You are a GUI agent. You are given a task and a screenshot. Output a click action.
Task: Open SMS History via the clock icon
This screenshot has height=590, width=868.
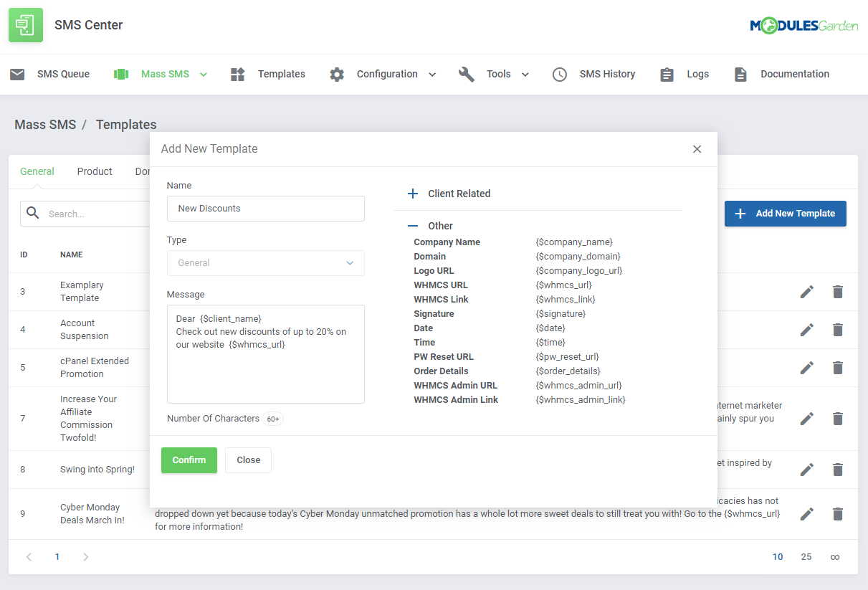pos(559,74)
